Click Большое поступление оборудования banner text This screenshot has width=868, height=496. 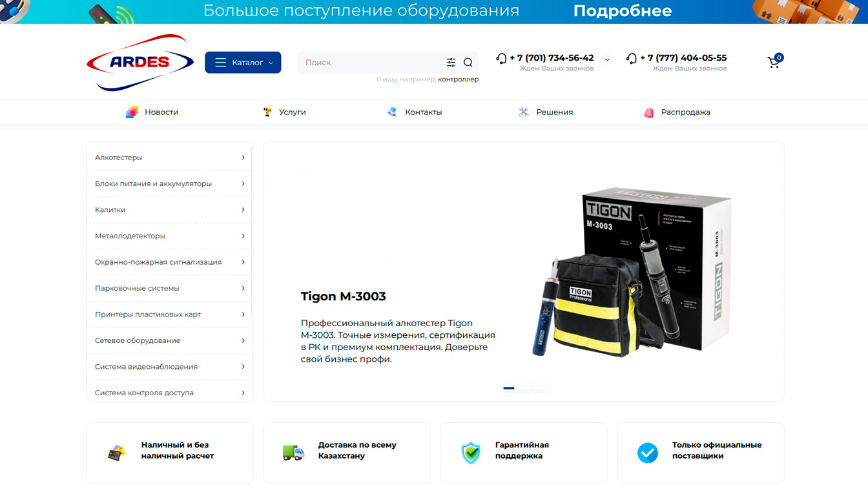(x=361, y=11)
